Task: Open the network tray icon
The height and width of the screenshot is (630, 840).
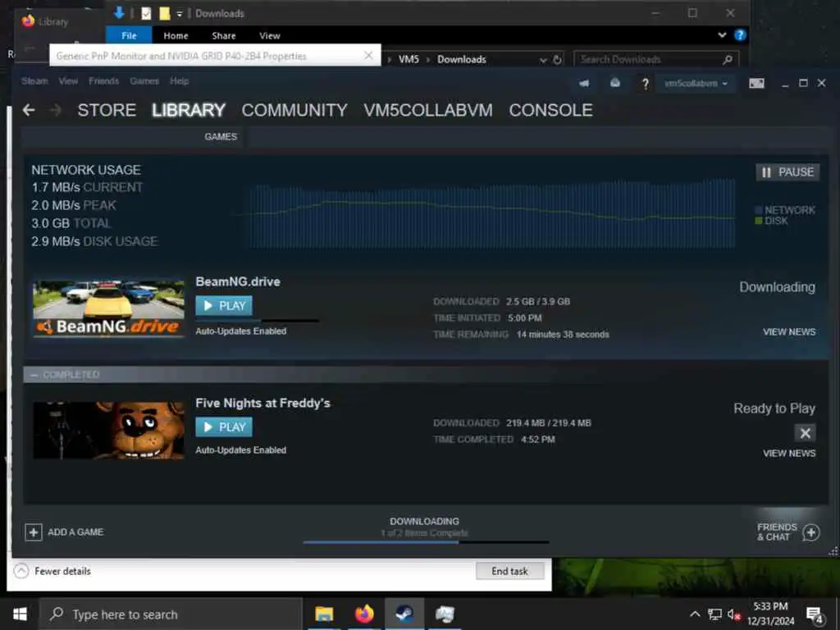Action: point(714,614)
